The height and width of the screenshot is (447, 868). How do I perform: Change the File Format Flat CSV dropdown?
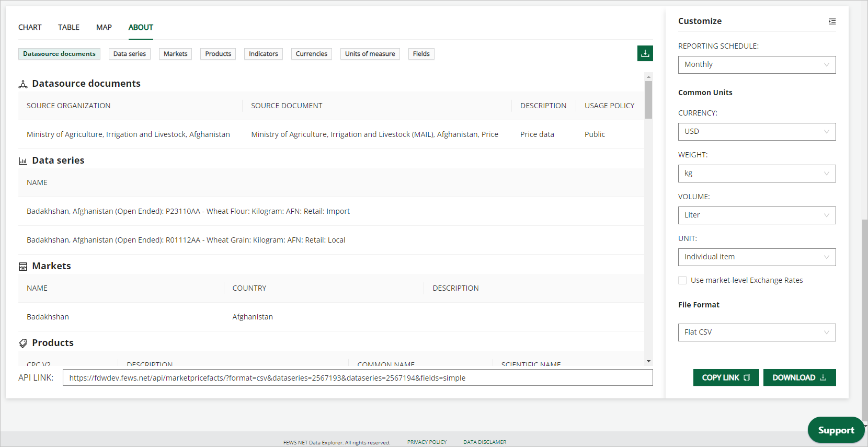point(756,333)
